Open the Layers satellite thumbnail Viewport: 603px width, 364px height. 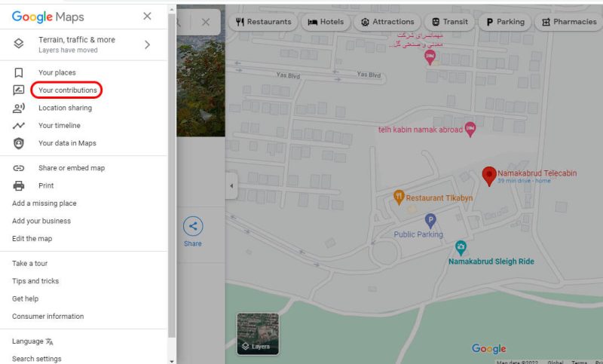258,333
